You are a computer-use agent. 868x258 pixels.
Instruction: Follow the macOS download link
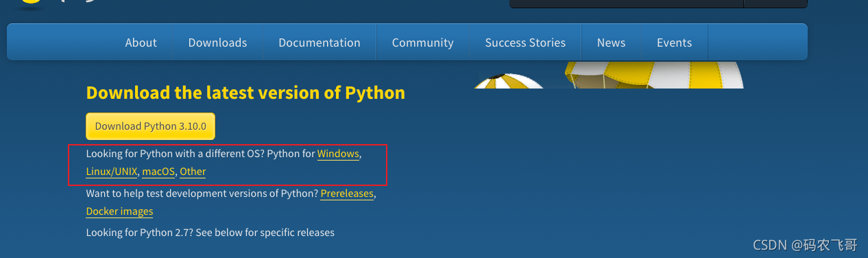[158, 172]
